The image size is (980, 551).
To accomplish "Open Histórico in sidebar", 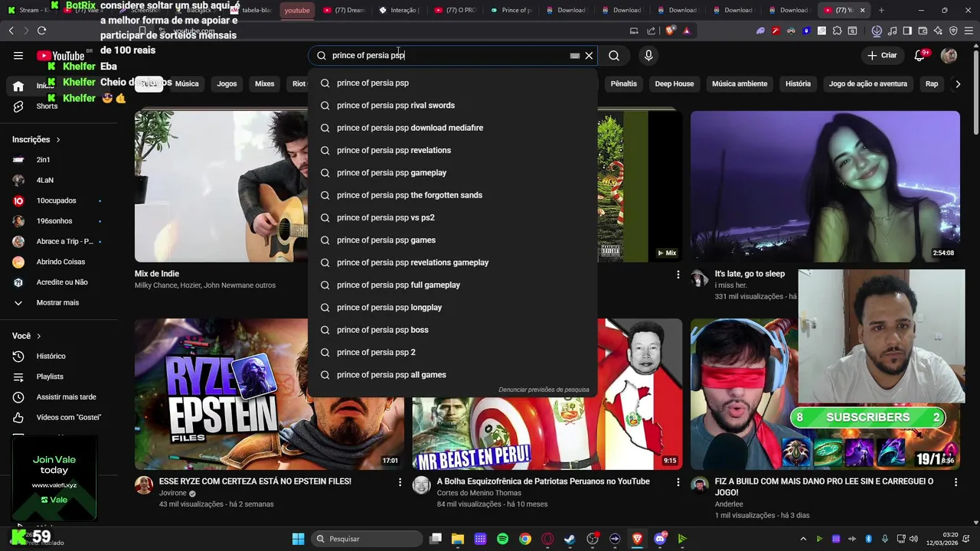I will coord(57,356).
